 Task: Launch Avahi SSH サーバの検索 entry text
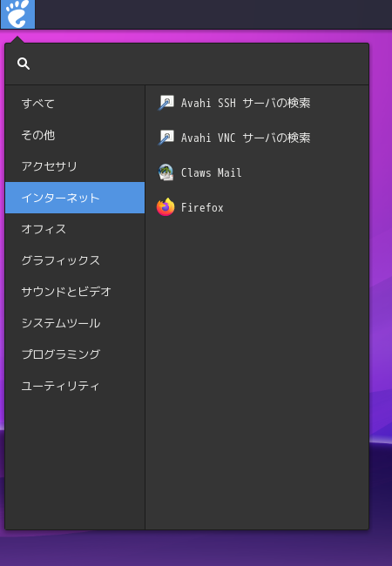pos(246,103)
